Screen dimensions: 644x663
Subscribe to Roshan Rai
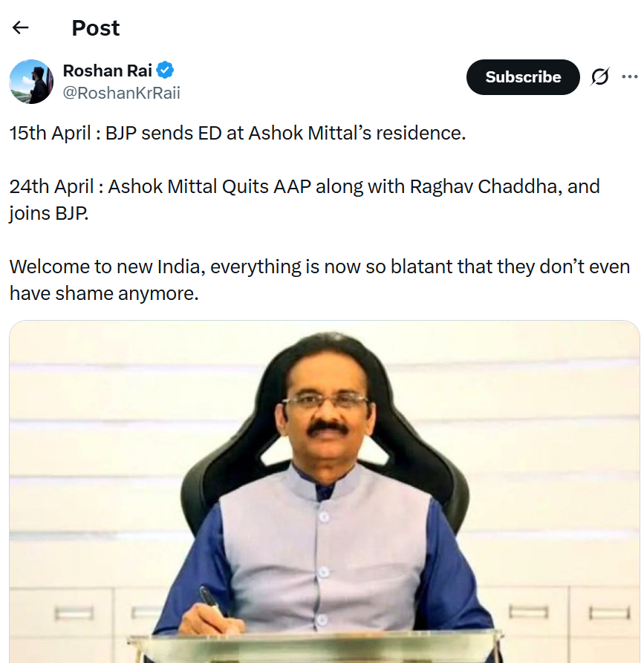[523, 77]
